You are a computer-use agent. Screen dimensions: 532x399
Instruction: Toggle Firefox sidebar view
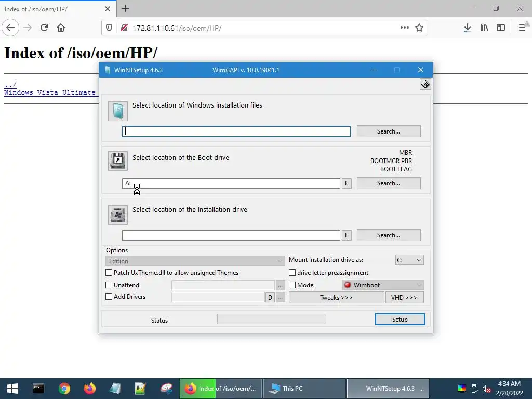501,28
